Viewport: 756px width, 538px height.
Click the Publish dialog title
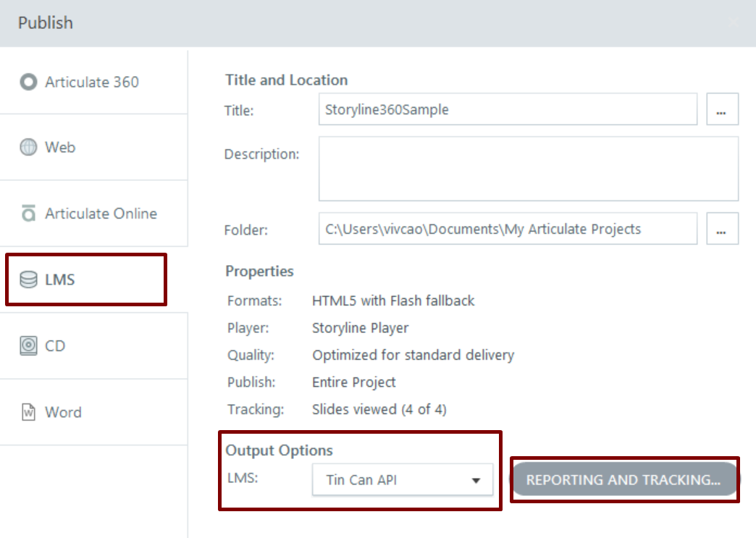pos(46,22)
